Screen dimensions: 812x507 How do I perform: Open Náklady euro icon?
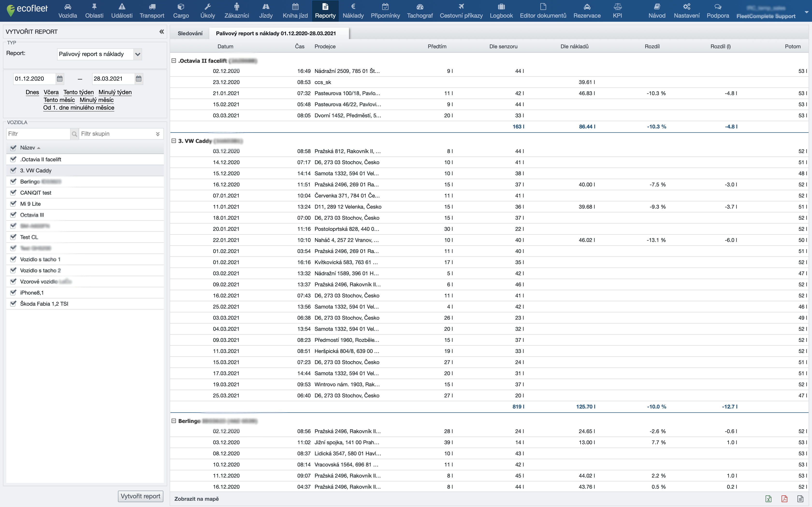(353, 7)
